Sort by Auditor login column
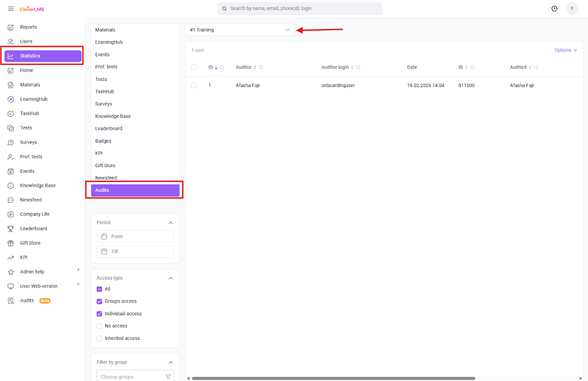This screenshot has height=381, width=588. click(x=352, y=68)
